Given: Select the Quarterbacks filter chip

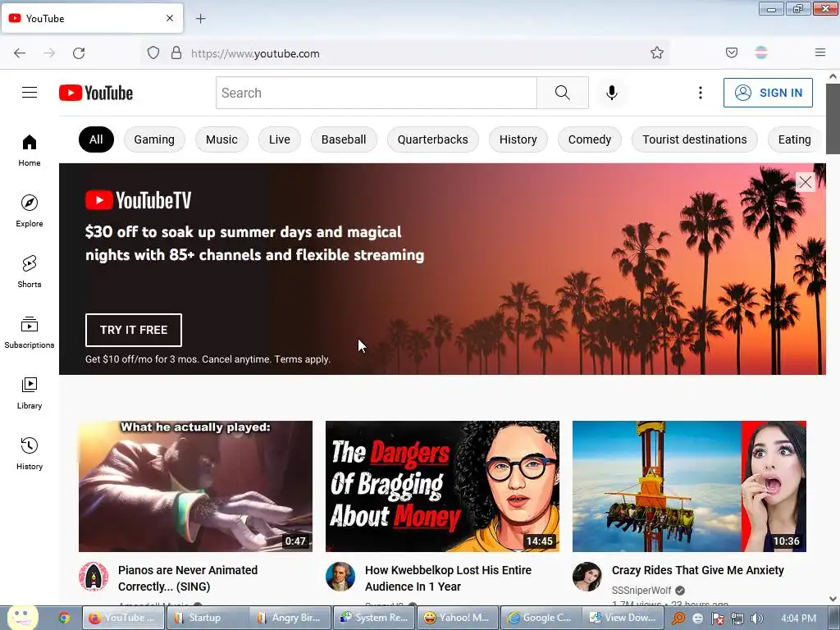Looking at the screenshot, I should 433,139.
